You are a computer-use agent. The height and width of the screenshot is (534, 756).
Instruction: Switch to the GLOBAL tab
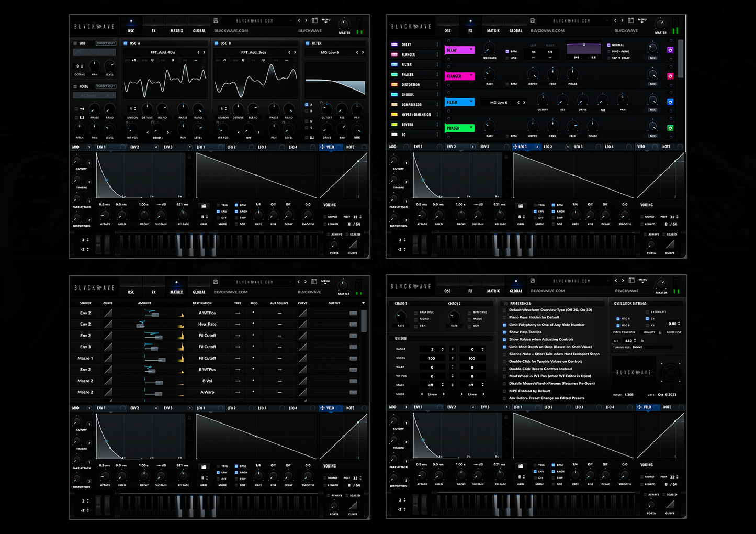pos(199,31)
